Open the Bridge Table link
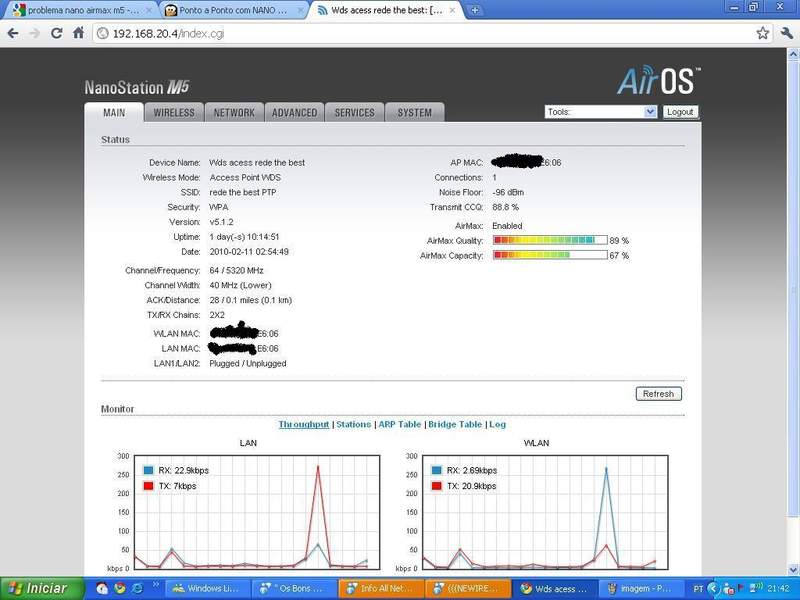Viewport: 800px width, 600px height. tap(455, 424)
